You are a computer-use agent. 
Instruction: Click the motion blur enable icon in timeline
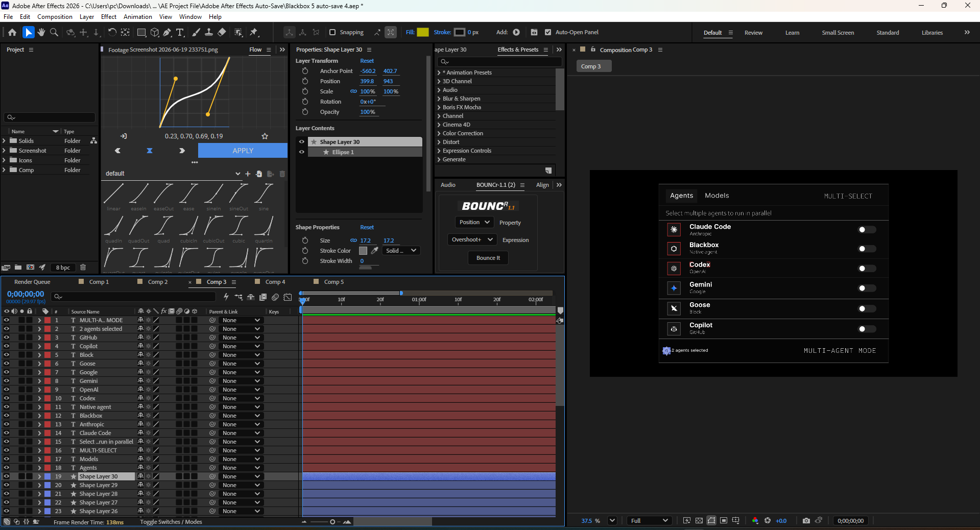(275, 297)
